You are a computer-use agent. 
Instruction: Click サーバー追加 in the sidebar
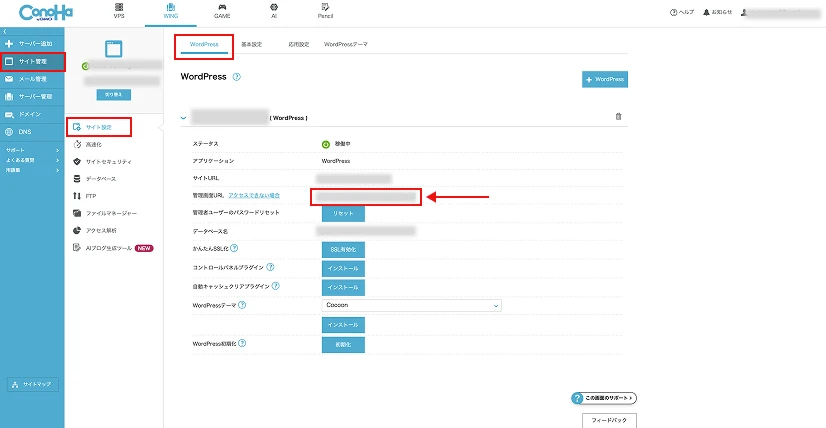click(33, 44)
